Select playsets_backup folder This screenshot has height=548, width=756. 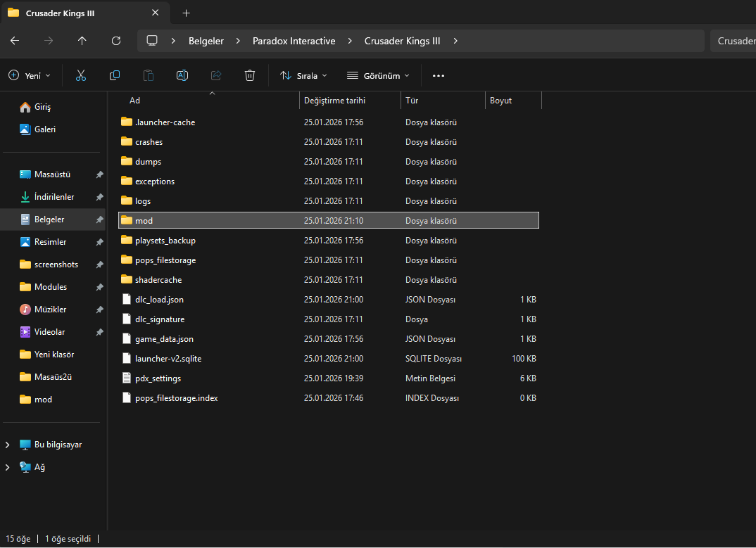329,241
